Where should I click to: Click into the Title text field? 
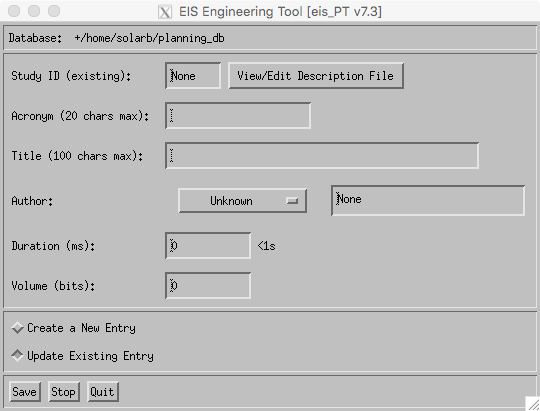[322, 155]
